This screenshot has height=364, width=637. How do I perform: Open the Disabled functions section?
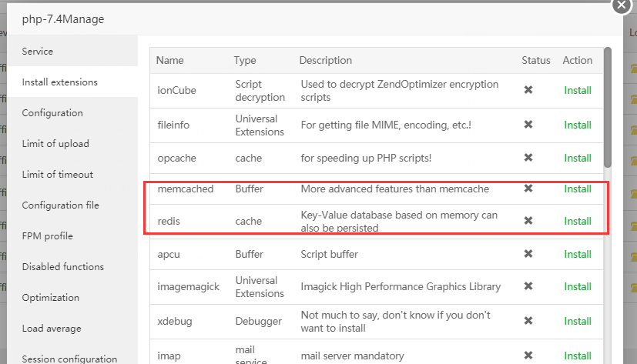[63, 267]
